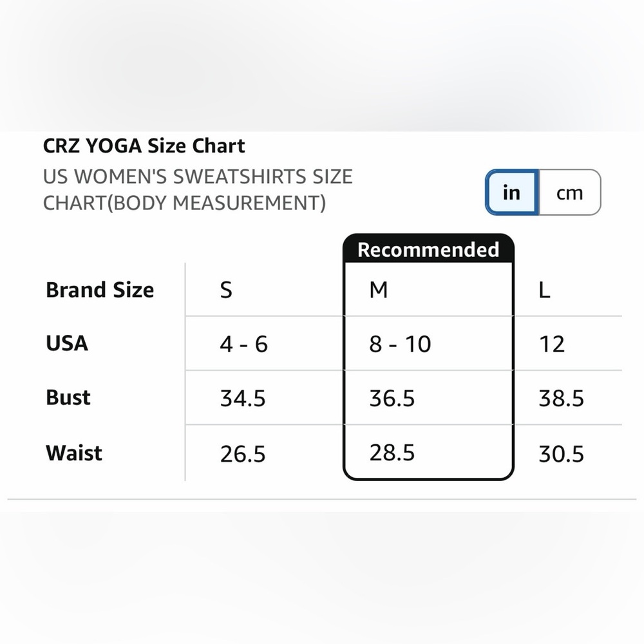This screenshot has height=644, width=644.
Task: Click the 26.5 waist value
Action: click(x=243, y=454)
